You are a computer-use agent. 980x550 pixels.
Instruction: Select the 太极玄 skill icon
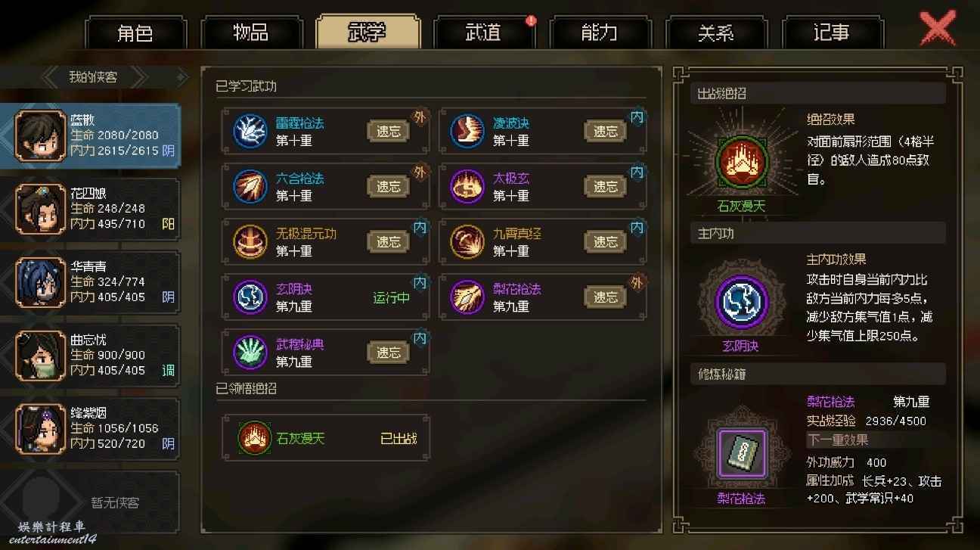[466, 186]
